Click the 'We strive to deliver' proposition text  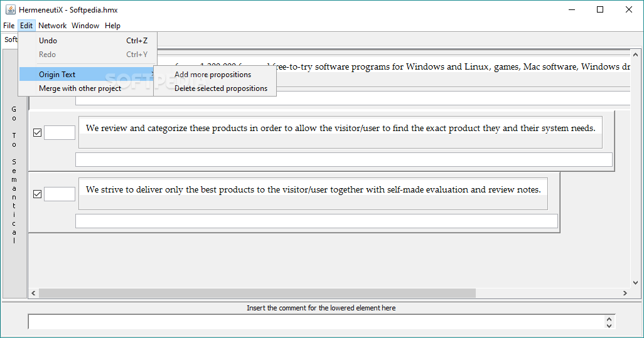coord(313,190)
